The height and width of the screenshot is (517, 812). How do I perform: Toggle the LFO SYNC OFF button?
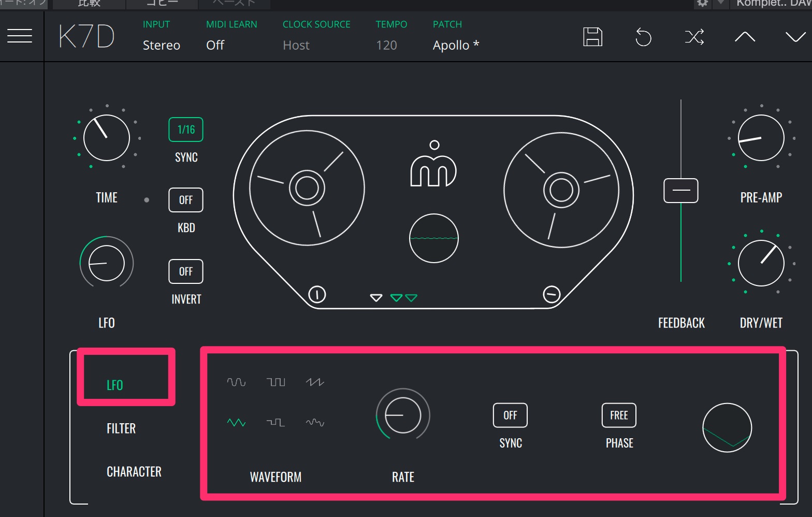click(510, 415)
